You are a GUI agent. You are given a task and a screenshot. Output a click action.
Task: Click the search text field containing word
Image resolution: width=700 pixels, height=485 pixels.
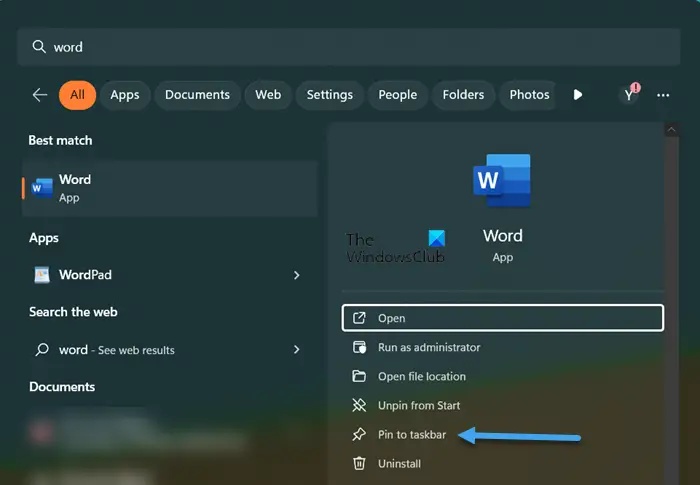coord(349,47)
